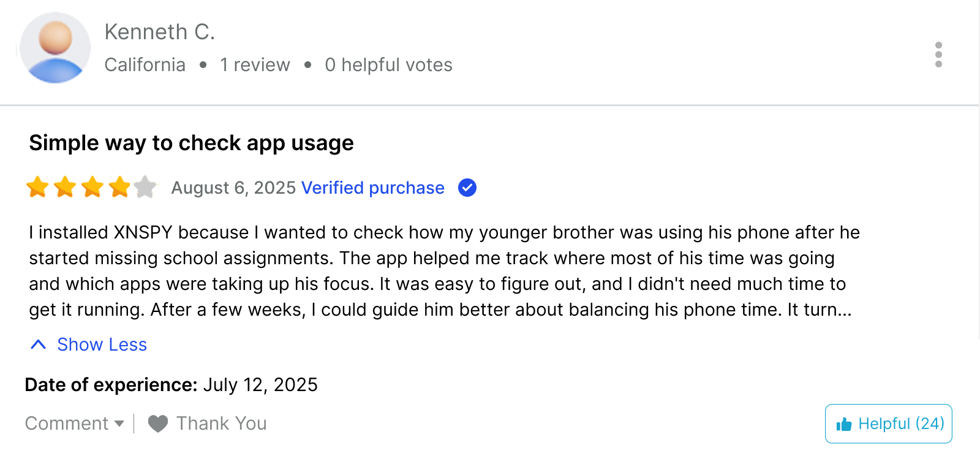Click the heart icon beside Thank You
Screen dimensions: 980x453
pyautogui.click(x=158, y=424)
